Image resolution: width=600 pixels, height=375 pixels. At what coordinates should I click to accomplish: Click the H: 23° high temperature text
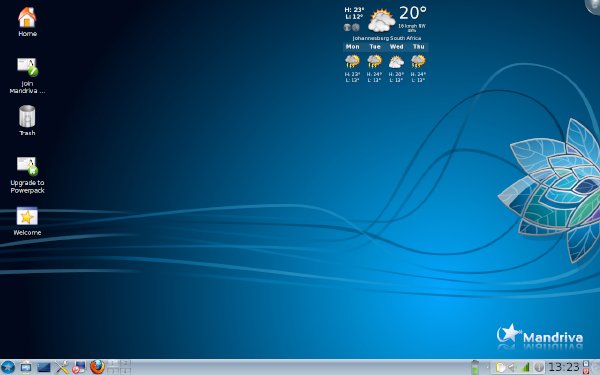point(354,10)
